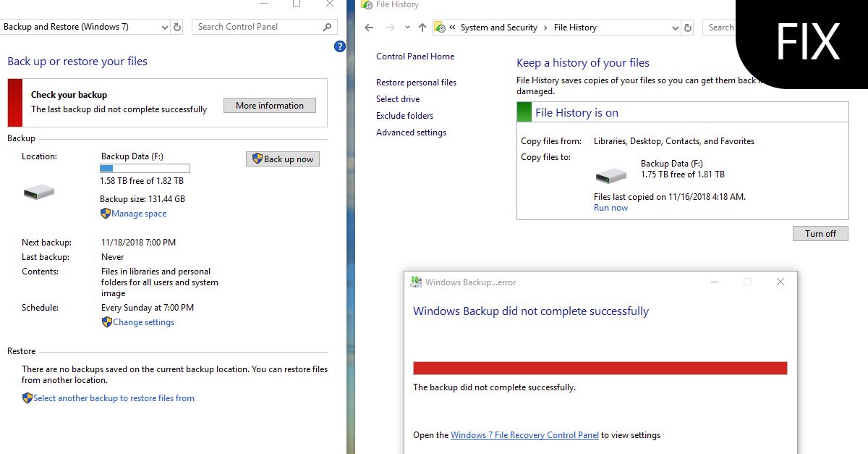This screenshot has width=868, height=454.
Task: Click the File History clock icon in the address bar
Action: click(440, 27)
